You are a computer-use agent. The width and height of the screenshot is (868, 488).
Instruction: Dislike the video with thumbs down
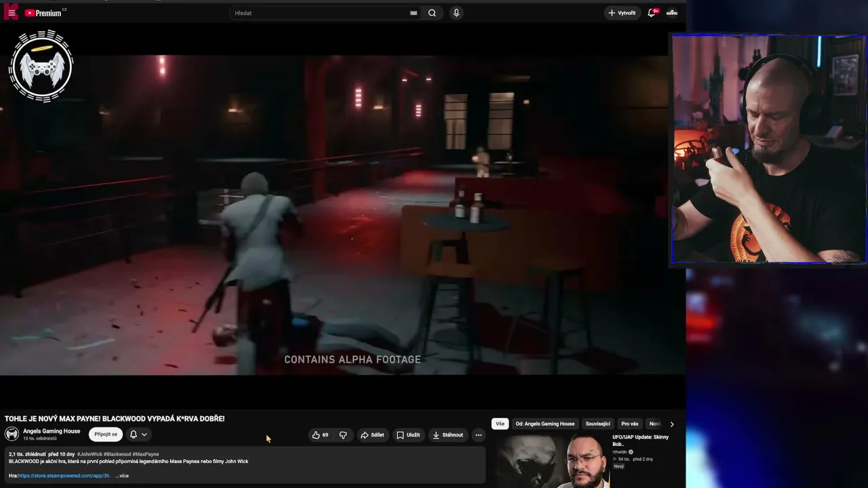point(343,435)
